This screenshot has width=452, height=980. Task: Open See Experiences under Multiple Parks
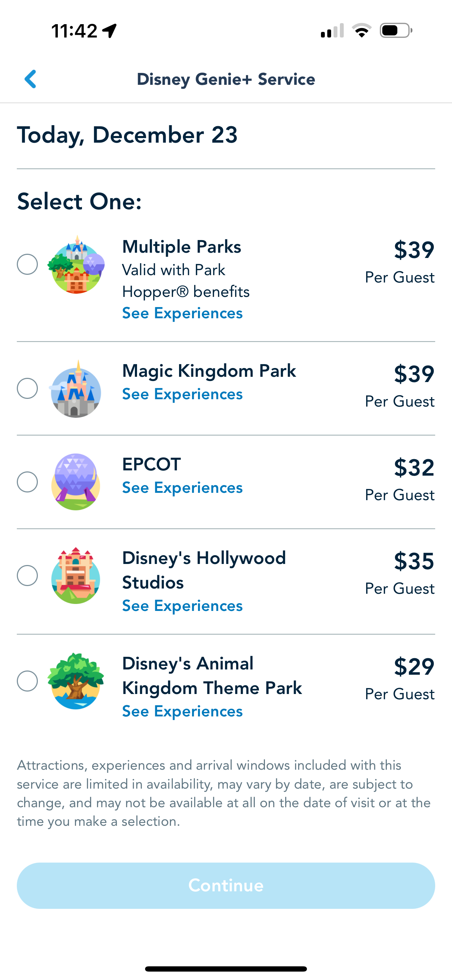click(182, 313)
